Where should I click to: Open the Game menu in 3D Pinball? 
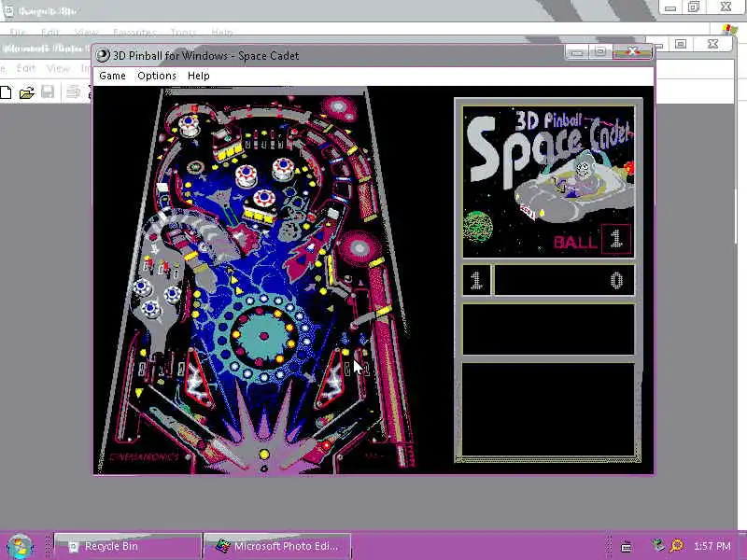pyautogui.click(x=112, y=76)
